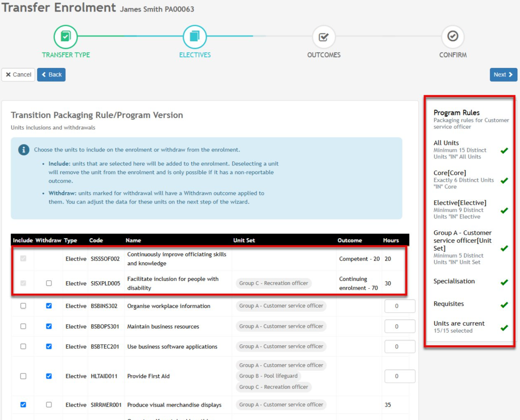The width and height of the screenshot is (520, 420).
Task: Select the TRANSFER TYPE step label
Action: pyautogui.click(x=66, y=55)
